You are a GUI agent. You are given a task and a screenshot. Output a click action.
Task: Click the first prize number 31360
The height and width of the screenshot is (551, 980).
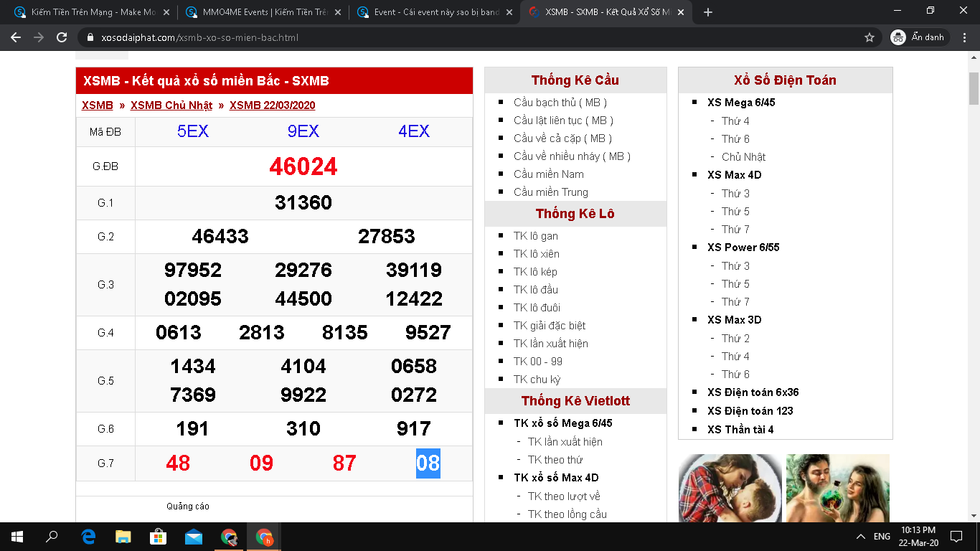(303, 203)
